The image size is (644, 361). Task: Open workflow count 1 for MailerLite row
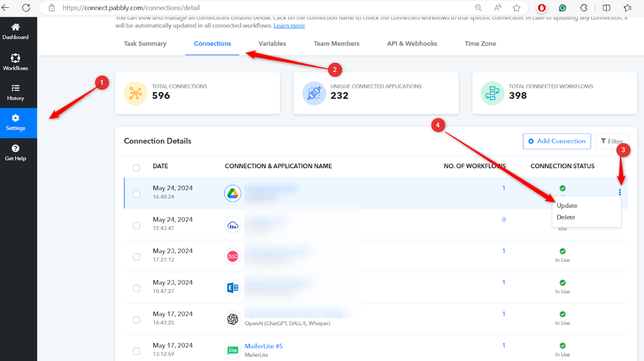[504, 345]
